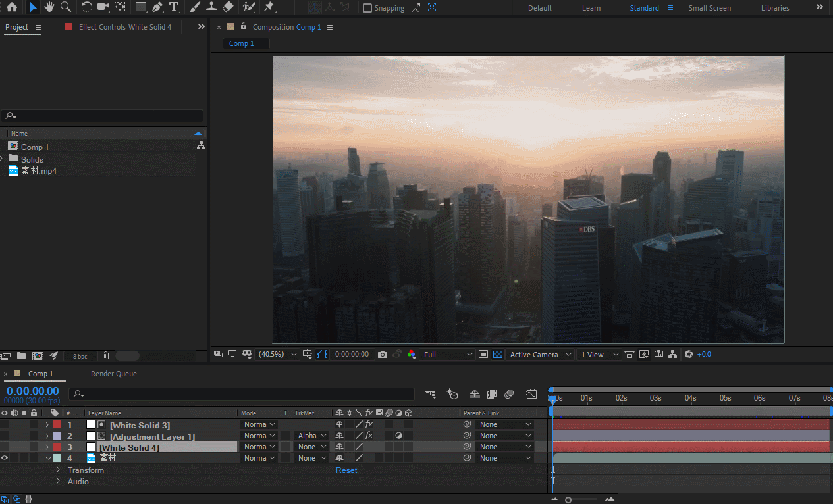Click the Learn workspace button
The width and height of the screenshot is (833, 504).
point(591,8)
